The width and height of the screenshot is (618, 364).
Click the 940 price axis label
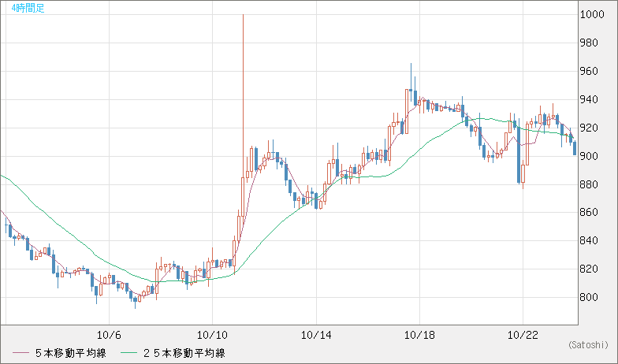[590, 100]
